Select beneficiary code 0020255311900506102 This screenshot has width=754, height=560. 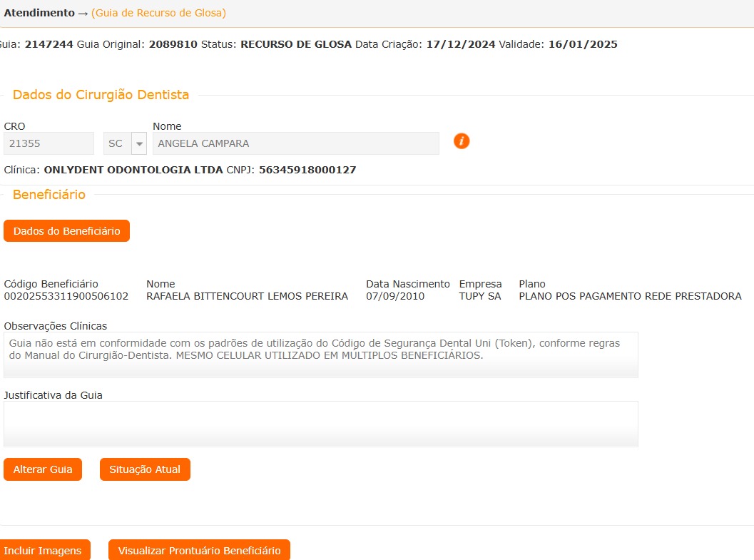pyautogui.click(x=66, y=296)
